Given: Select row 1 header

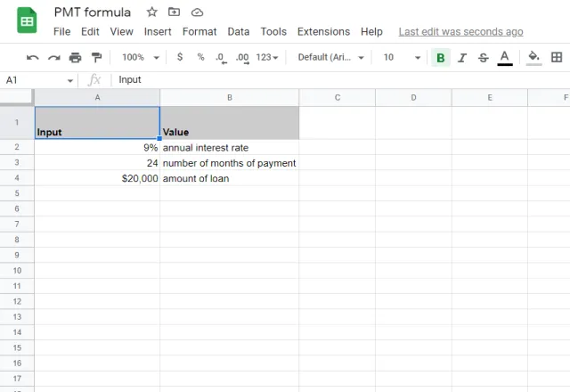Looking at the screenshot, I should pyautogui.click(x=17, y=123).
